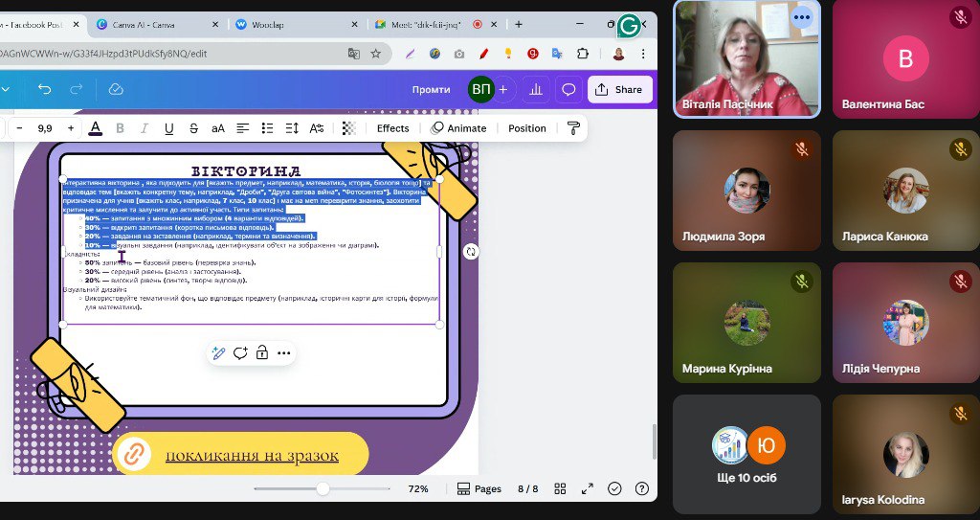
Task: Toggle bold formatting
Action: coord(120,128)
